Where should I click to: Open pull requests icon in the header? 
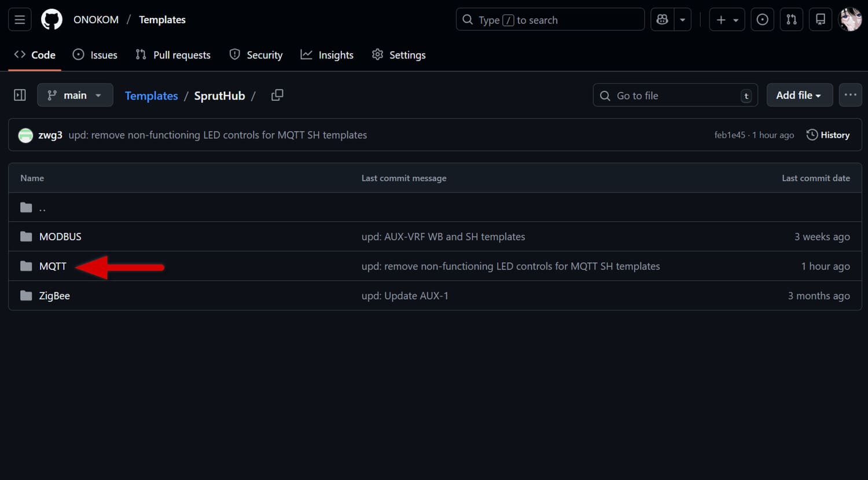tap(791, 19)
